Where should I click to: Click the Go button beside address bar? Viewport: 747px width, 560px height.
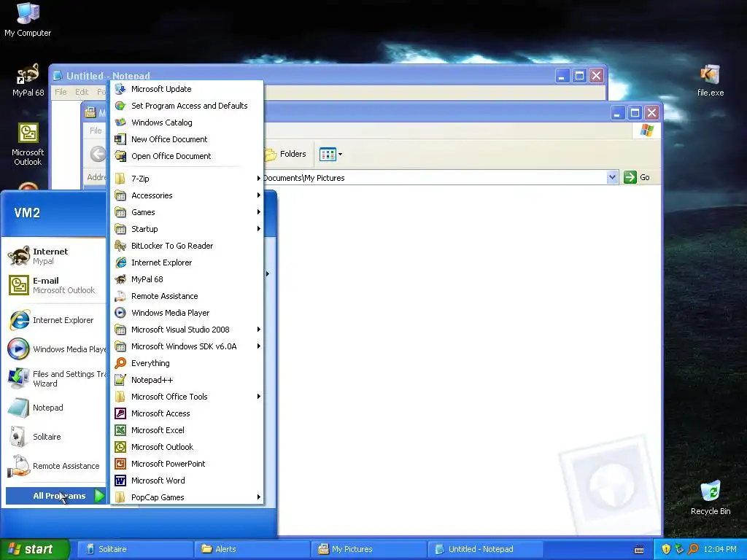point(637,177)
